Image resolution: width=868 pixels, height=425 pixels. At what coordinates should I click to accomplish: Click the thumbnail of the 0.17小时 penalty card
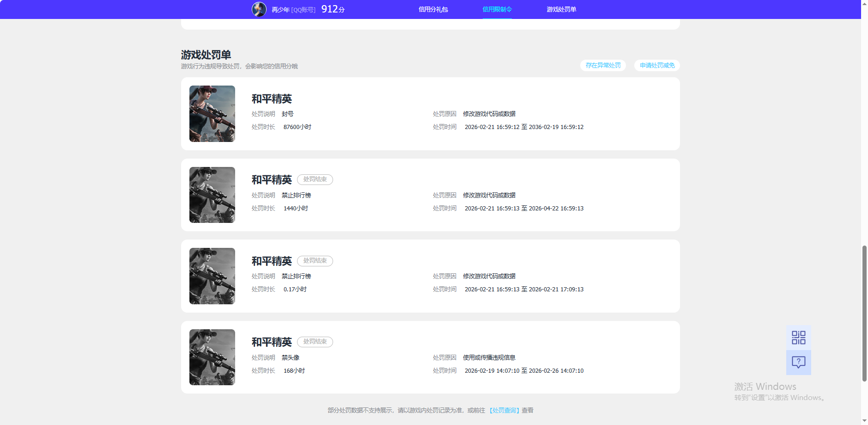[x=212, y=276]
